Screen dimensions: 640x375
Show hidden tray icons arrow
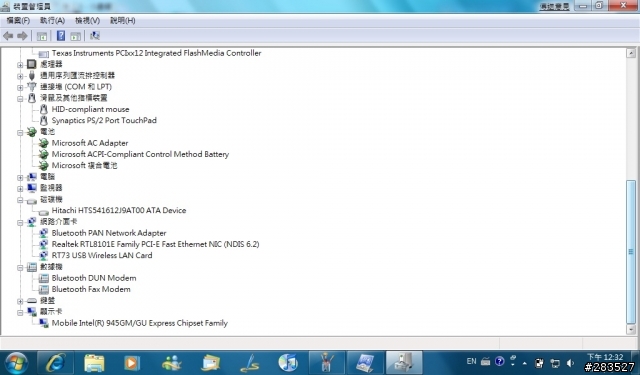pos(524,363)
